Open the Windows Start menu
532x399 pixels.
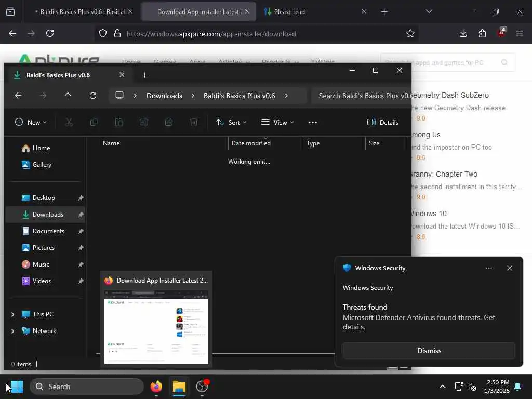click(17, 387)
